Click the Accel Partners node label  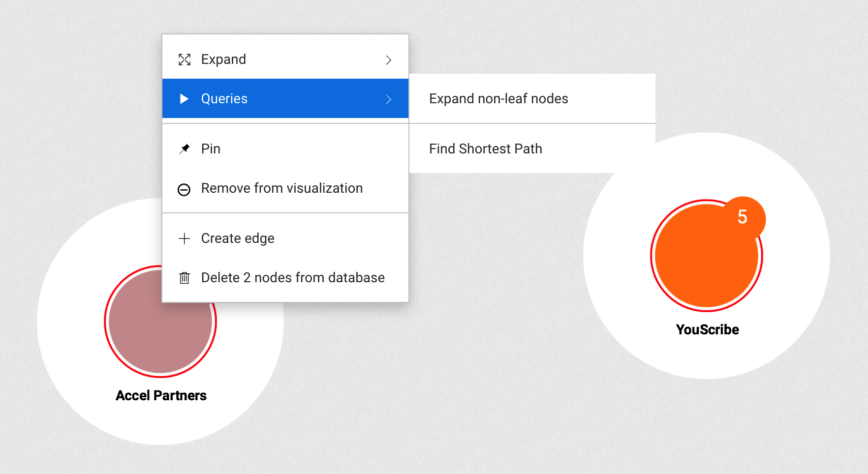pyautogui.click(x=161, y=395)
